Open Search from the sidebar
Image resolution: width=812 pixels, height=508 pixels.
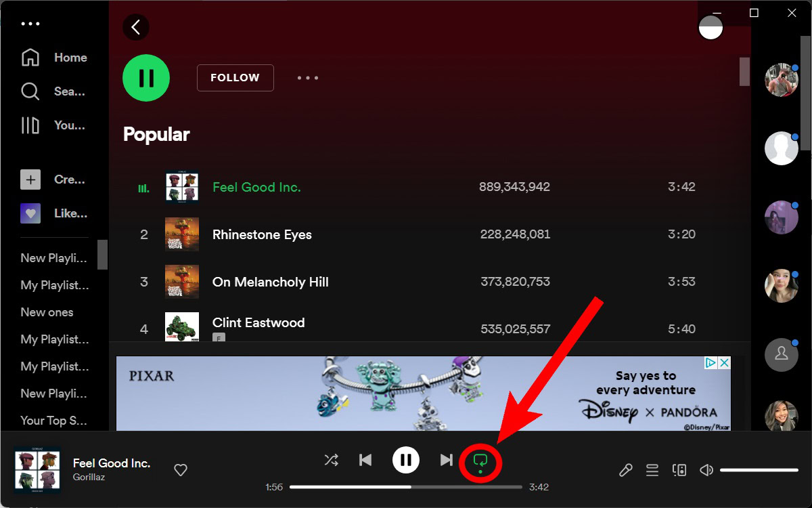(x=53, y=91)
